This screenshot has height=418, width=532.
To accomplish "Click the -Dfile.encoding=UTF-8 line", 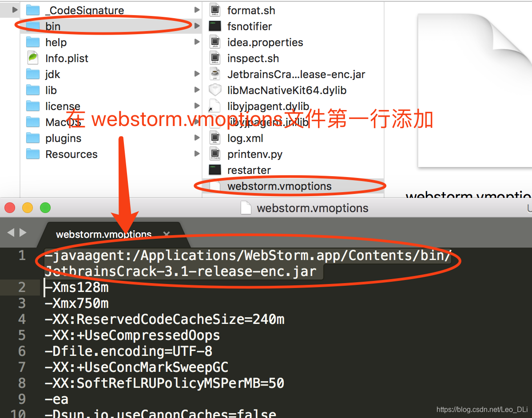I will coord(129,351).
